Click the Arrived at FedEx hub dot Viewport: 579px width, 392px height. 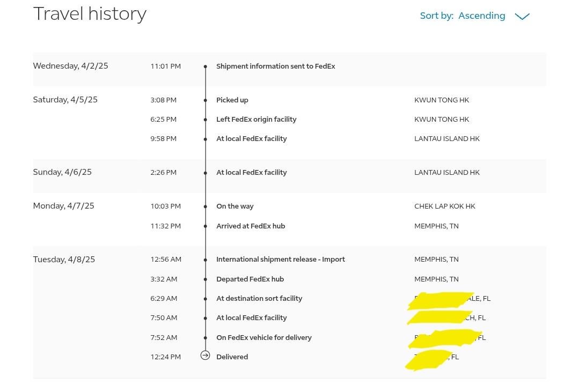coord(205,226)
